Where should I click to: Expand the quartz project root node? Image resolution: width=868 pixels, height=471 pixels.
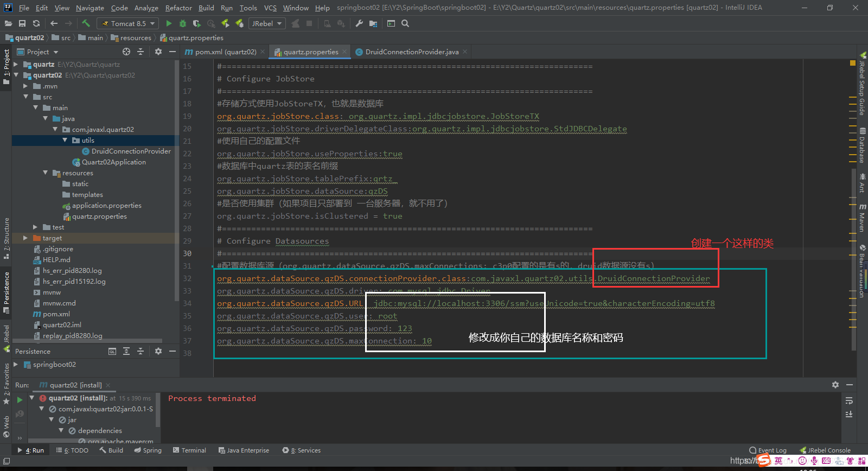pos(16,64)
